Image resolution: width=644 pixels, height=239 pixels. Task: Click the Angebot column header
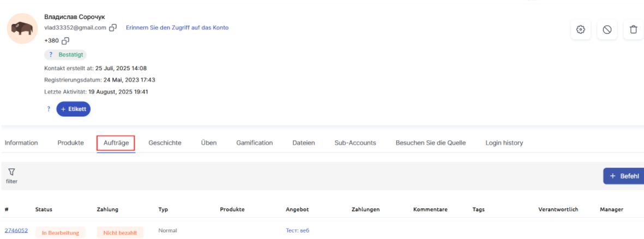297,210
